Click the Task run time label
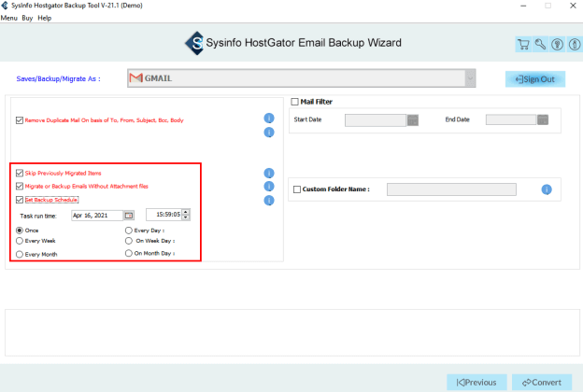This screenshot has height=392, width=583. (x=38, y=216)
